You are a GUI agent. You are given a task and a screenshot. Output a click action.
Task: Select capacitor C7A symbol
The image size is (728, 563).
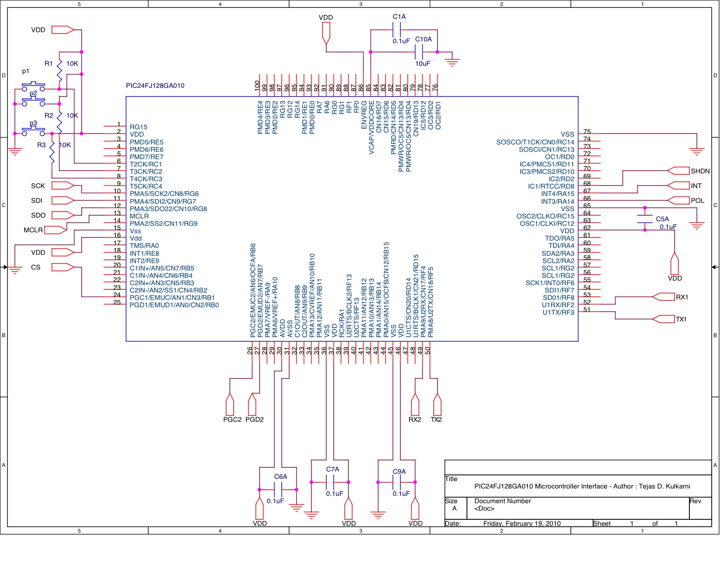coord(330,483)
